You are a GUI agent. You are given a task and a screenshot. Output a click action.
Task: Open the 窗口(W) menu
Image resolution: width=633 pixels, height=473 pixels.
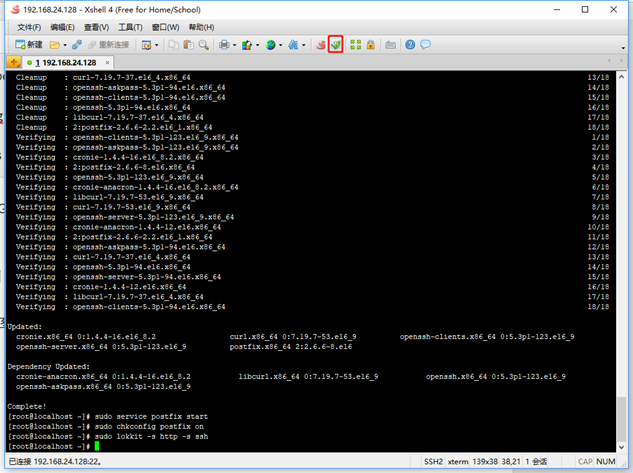(x=166, y=27)
